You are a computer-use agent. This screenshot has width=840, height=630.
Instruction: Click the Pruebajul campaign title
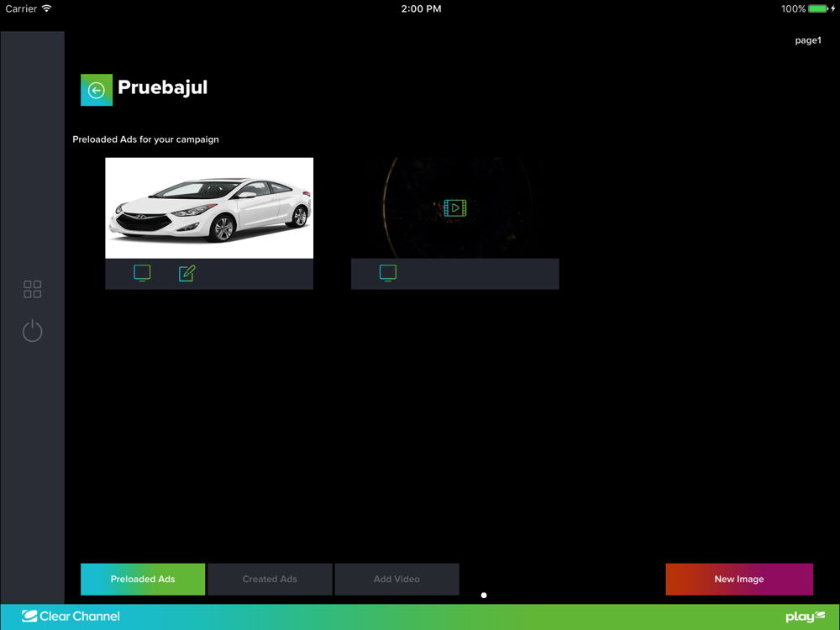(x=162, y=87)
